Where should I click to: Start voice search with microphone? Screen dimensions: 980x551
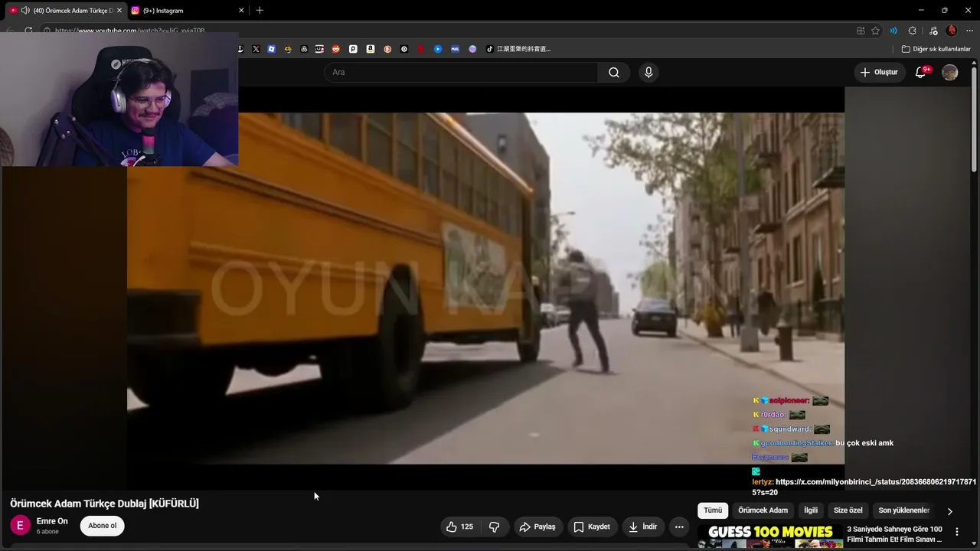click(x=648, y=72)
